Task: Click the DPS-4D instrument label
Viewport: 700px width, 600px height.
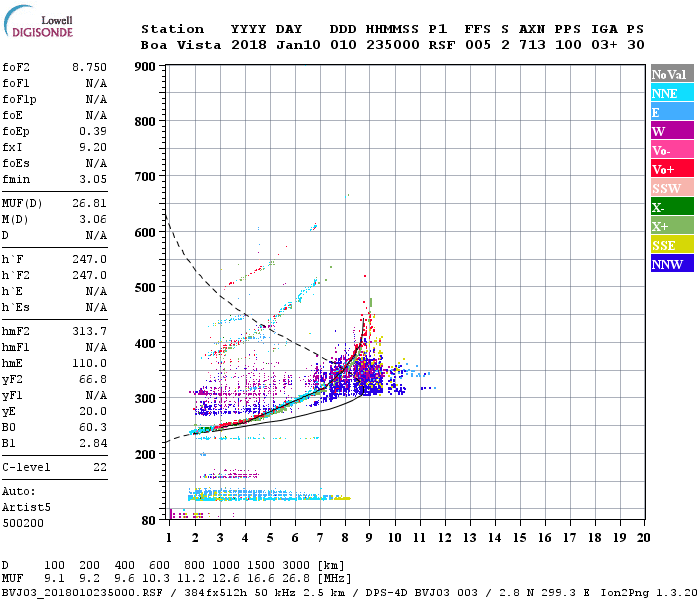Action: [387, 593]
